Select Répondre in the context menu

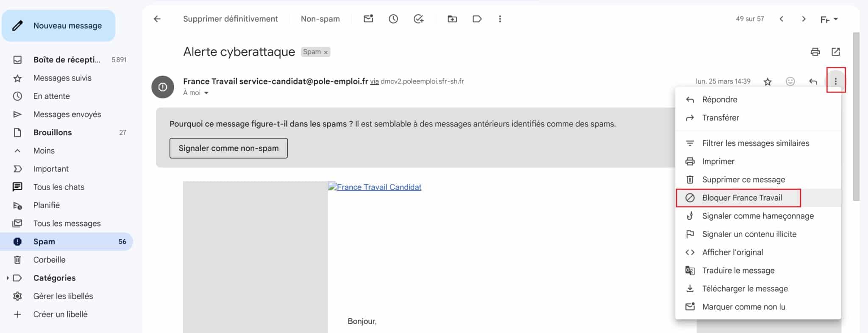point(758,100)
